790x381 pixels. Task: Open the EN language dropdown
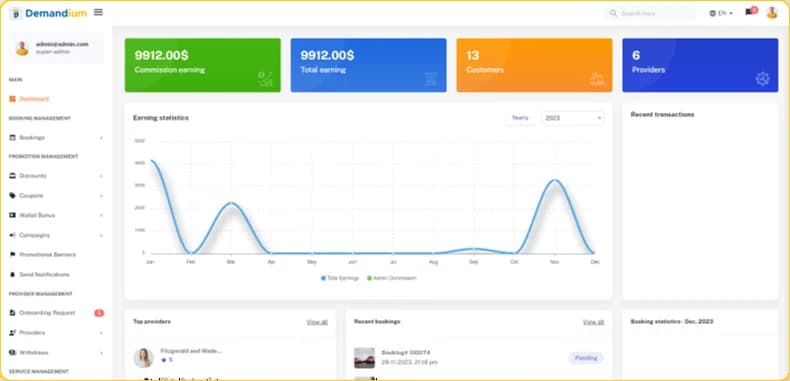[x=721, y=14]
